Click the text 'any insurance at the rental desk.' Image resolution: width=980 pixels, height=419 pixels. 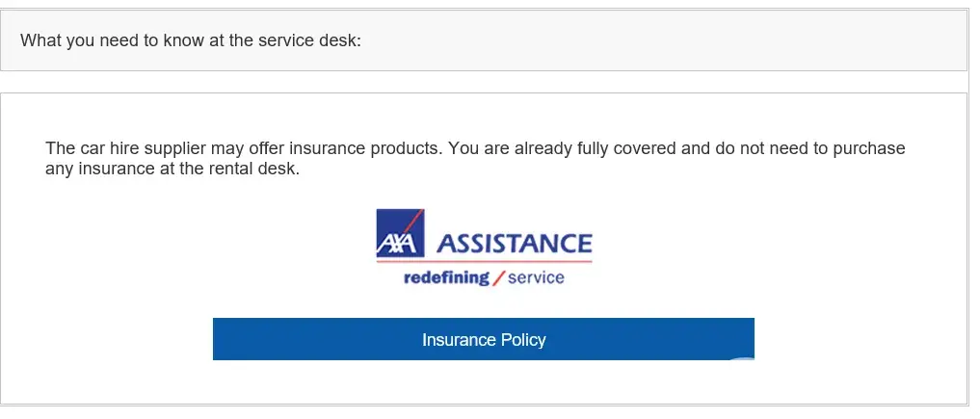coord(173,170)
